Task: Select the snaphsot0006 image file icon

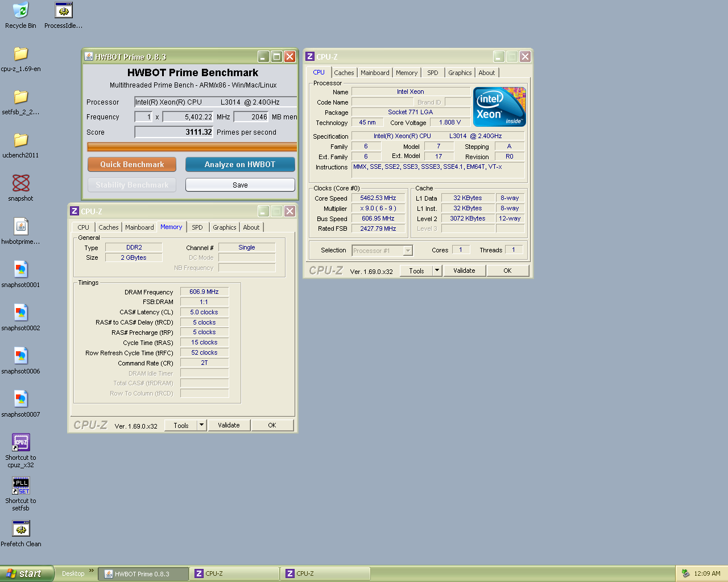Action: (20, 356)
